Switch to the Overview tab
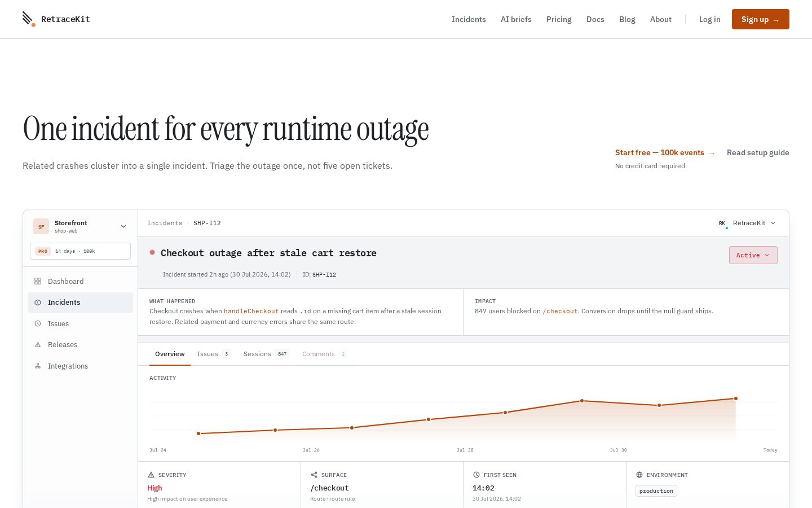The image size is (812, 508). coord(170,354)
